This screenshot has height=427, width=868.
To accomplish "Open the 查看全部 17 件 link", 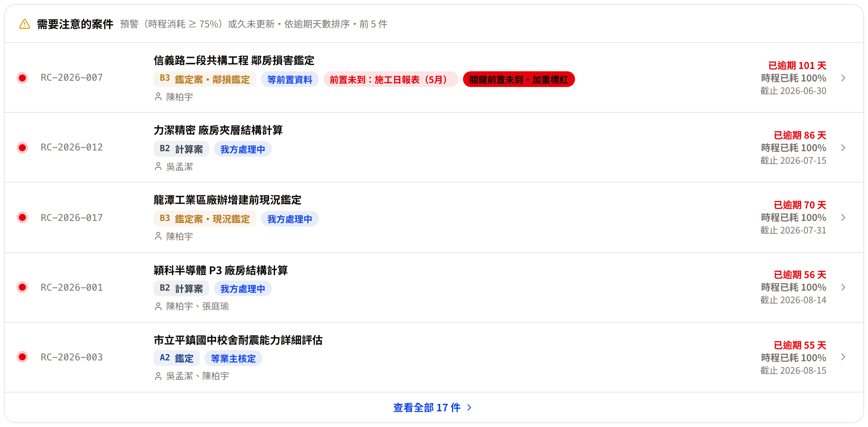I will (x=433, y=408).
